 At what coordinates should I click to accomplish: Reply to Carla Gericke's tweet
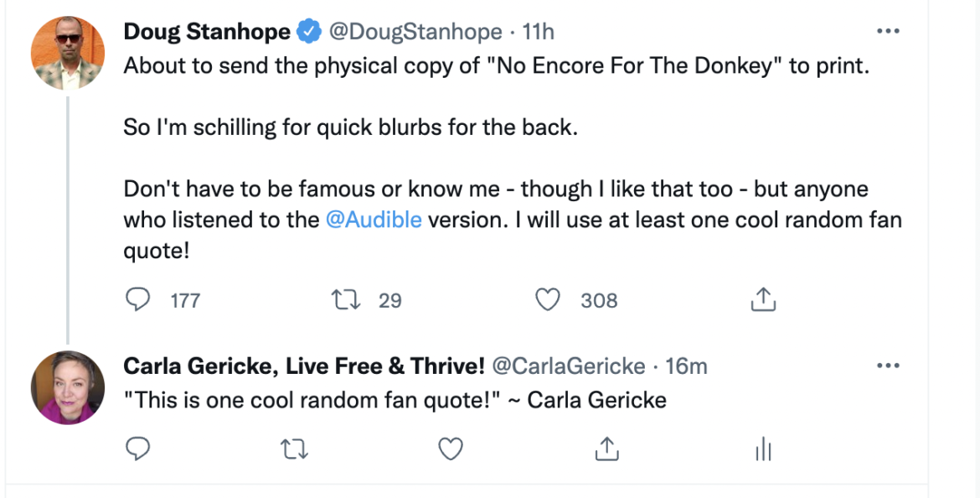pos(137,449)
